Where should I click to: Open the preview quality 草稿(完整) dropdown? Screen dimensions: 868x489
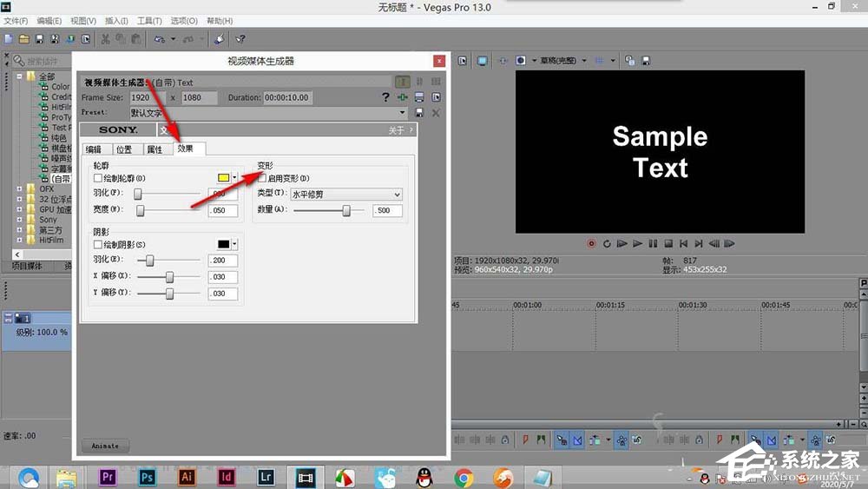point(583,60)
